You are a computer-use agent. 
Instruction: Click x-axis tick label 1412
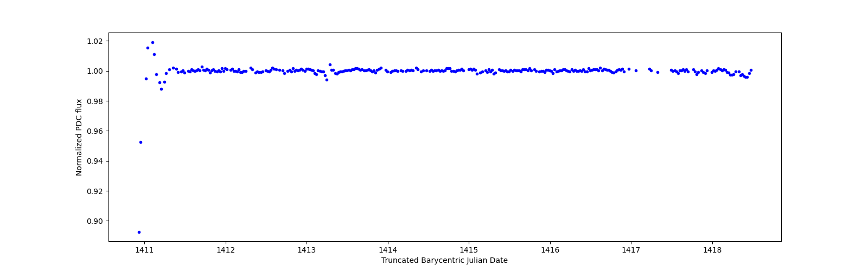click(225, 250)
